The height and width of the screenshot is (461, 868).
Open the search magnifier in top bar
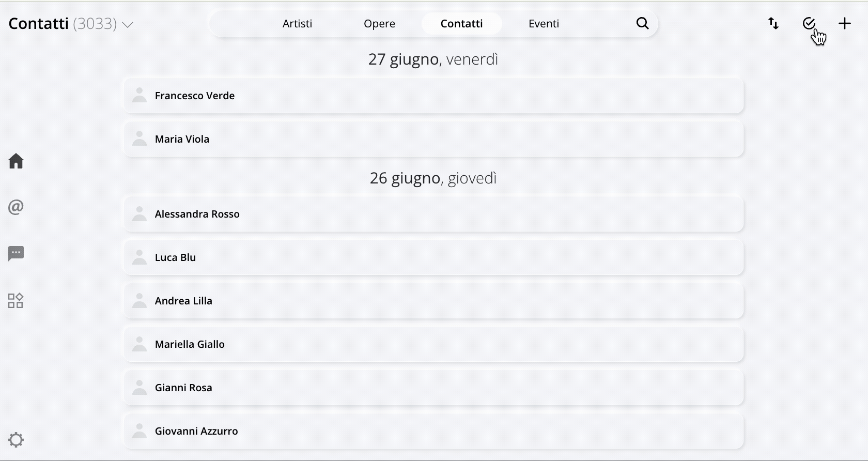click(x=642, y=23)
